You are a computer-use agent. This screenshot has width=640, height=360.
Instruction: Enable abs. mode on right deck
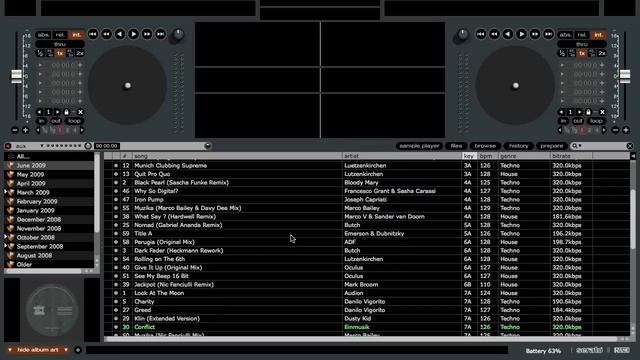565,35
